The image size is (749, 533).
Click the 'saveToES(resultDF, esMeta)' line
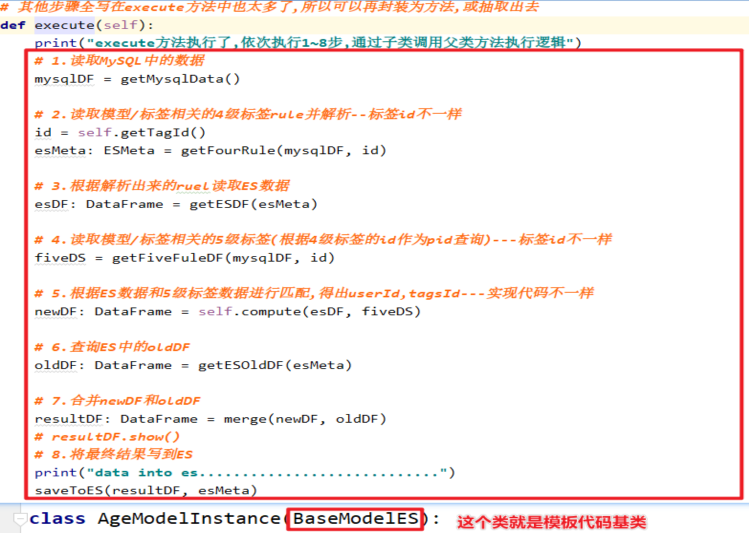(146, 490)
